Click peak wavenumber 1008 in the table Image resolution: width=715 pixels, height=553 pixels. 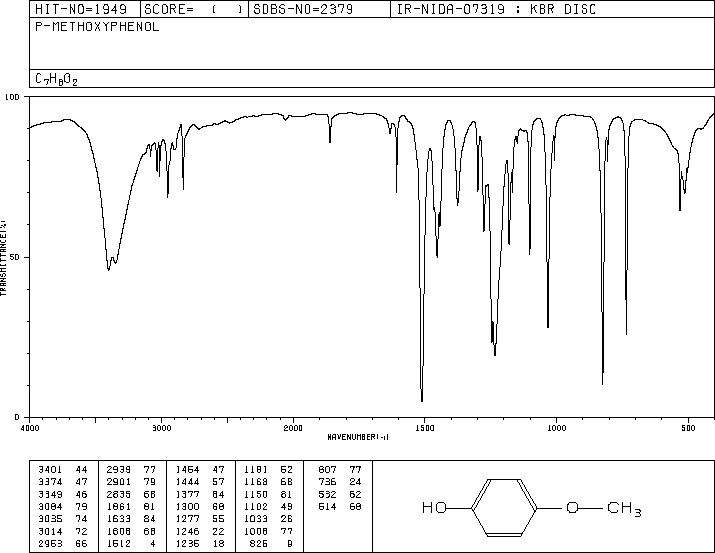256,532
